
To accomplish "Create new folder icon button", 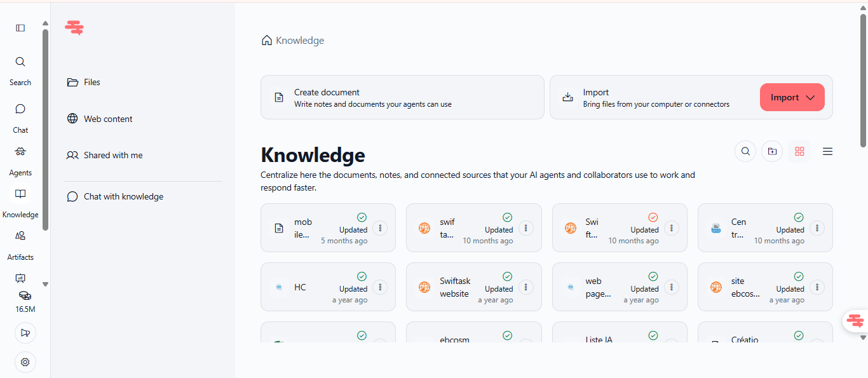I will click(772, 151).
